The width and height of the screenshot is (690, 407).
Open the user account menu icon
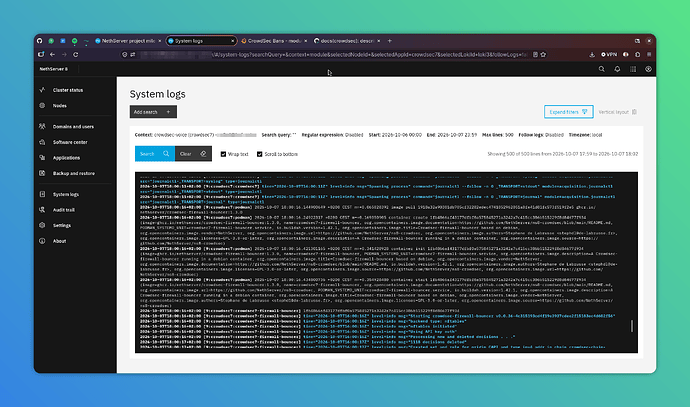648,69
